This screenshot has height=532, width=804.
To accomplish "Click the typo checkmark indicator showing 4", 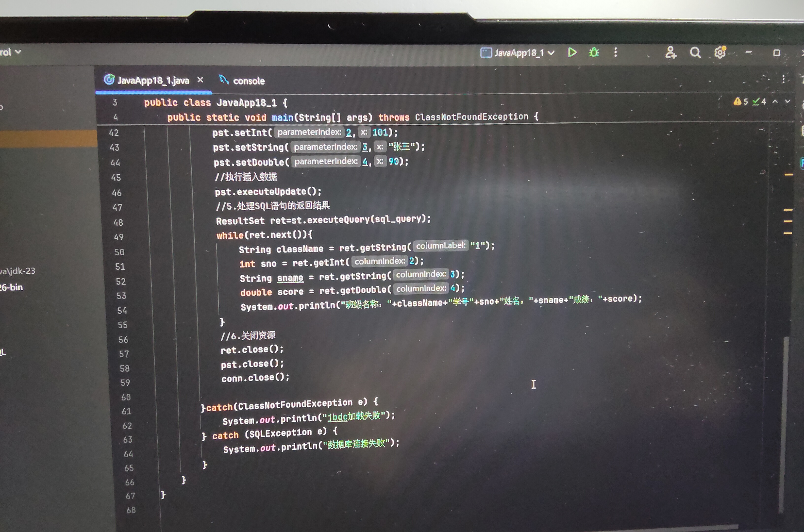I will [x=759, y=101].
